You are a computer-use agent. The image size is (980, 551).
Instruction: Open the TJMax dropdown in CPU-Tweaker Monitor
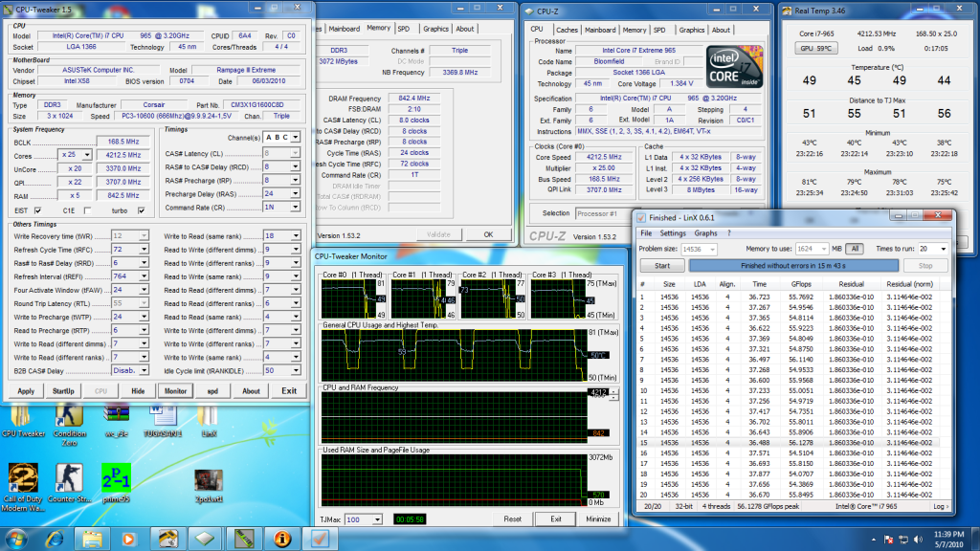(377, 519)
